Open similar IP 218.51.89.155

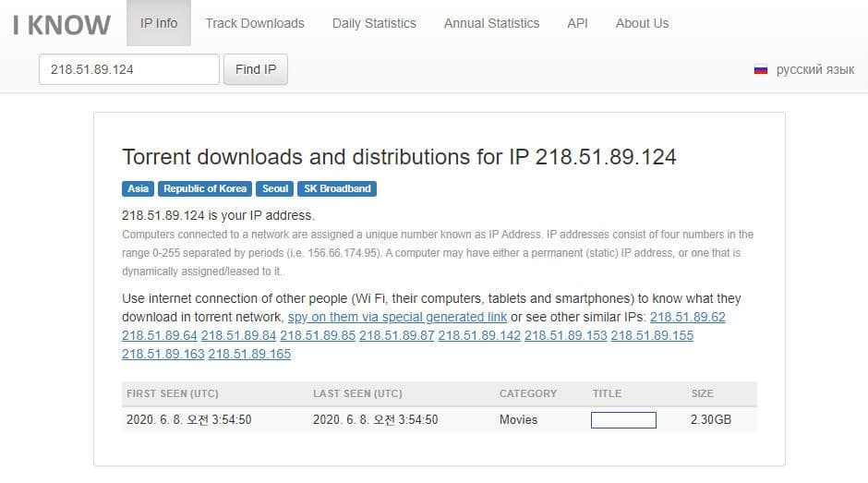coord(652,335)
